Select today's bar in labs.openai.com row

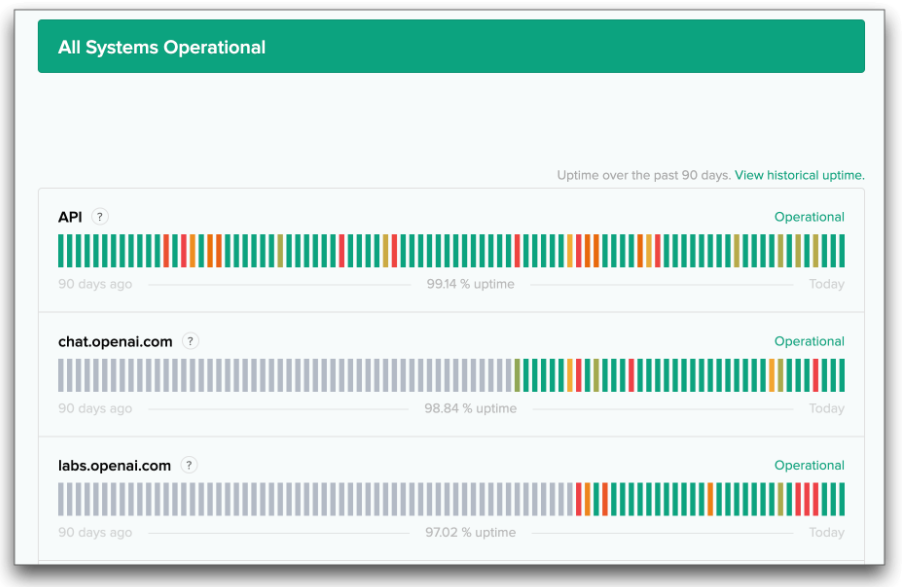842,499
